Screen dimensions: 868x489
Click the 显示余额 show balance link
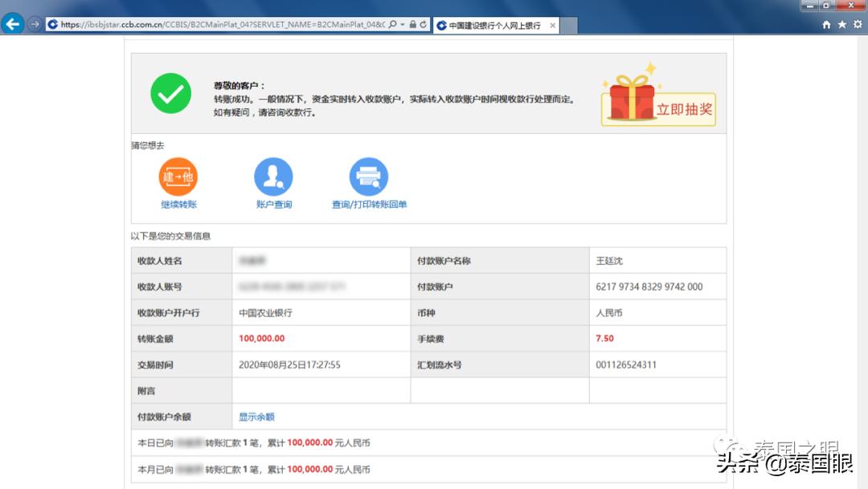coord(256,416)
